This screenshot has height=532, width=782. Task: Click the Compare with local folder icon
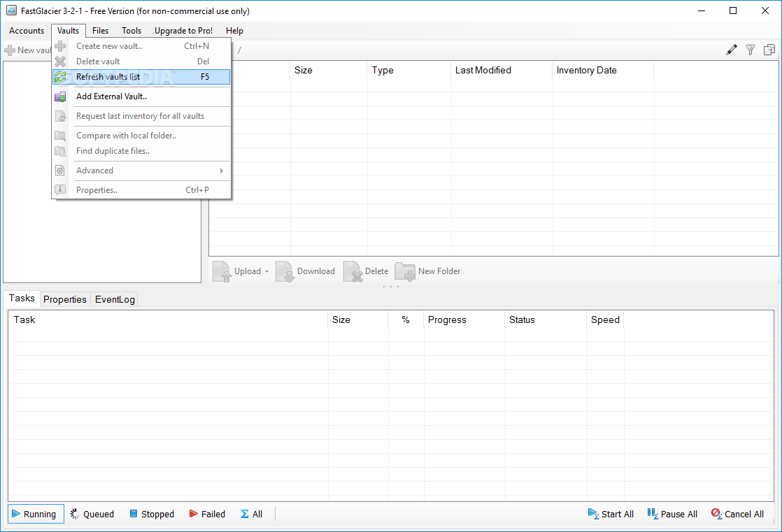point(60,136)
